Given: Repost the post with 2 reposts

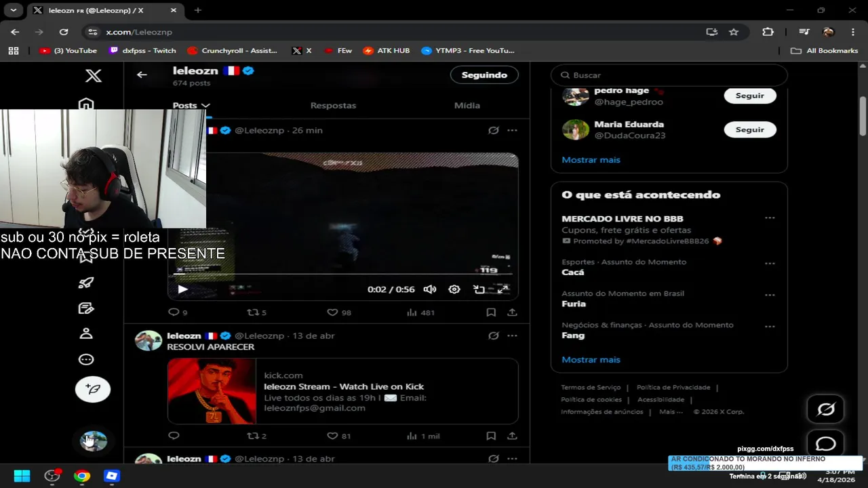Looking at the screenshot, I should 252,436.
